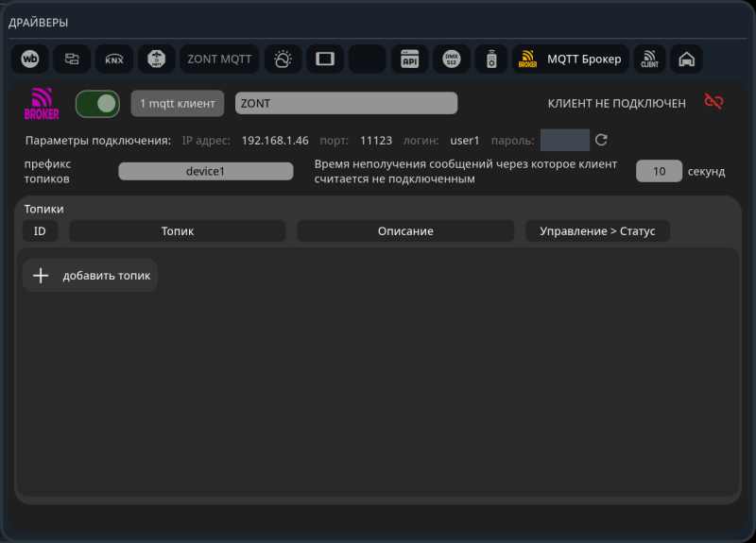Screen dimensions: 756x543
Task: Open the MQTT CLIENT driver tab
Action: coord(649,59)
